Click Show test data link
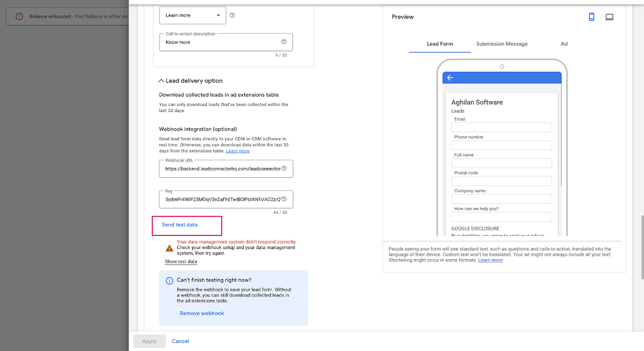644x351 pixels. coord(181,262)
